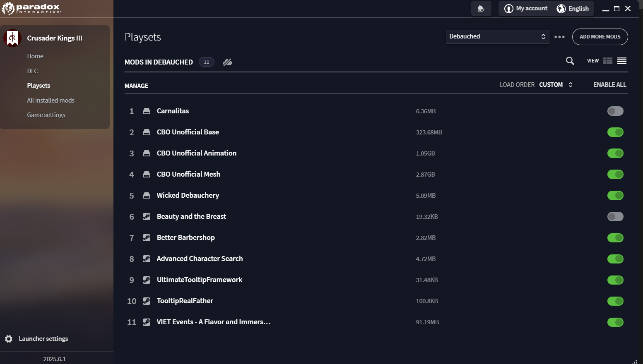Open the English language selector
The width and height of the screenshot is (643, 364).
coord(573,9)
